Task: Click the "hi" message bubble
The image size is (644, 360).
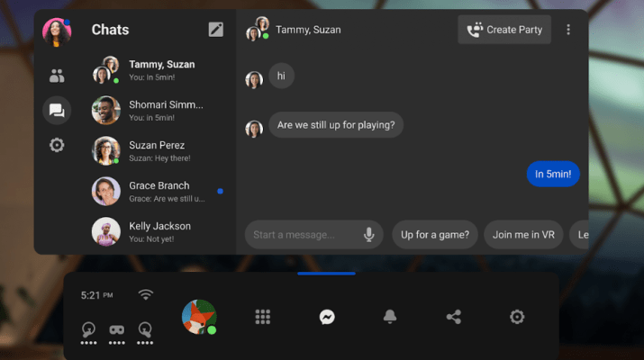Action: tap(281, 76)
